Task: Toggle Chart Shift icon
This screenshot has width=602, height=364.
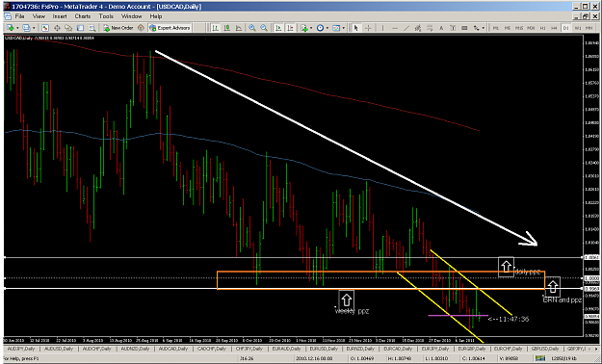Action: tap(290, 28)
